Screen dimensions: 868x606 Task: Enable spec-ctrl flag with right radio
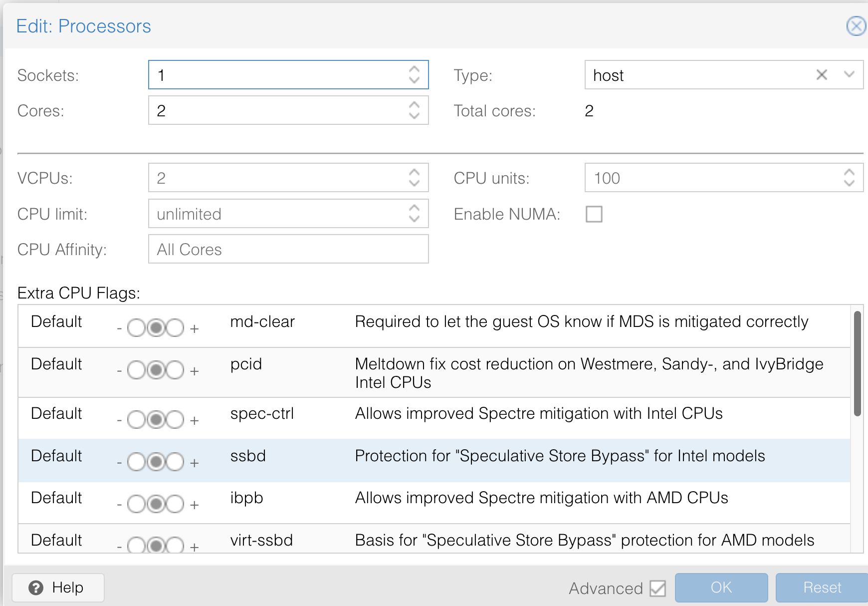pyautogui.click(x=175, y=420)
